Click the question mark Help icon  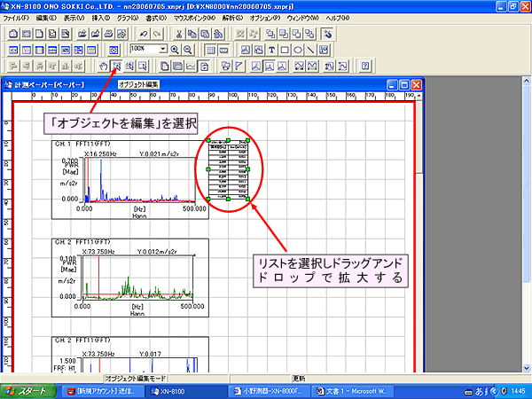click(365, 66)
